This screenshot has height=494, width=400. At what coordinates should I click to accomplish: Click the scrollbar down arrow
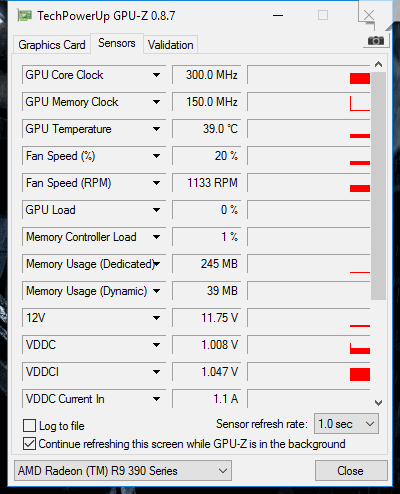378,403
